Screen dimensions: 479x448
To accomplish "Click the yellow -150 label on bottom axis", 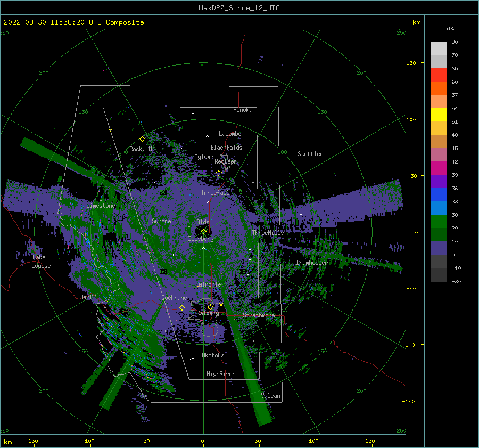I will tap(31, 441).
